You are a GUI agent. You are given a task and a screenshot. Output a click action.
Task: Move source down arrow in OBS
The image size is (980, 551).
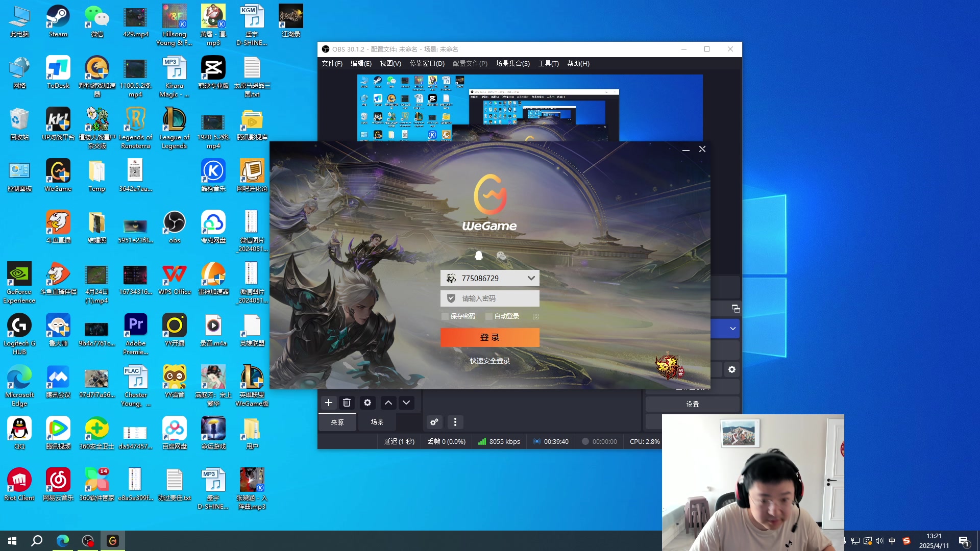click(406, 403)
